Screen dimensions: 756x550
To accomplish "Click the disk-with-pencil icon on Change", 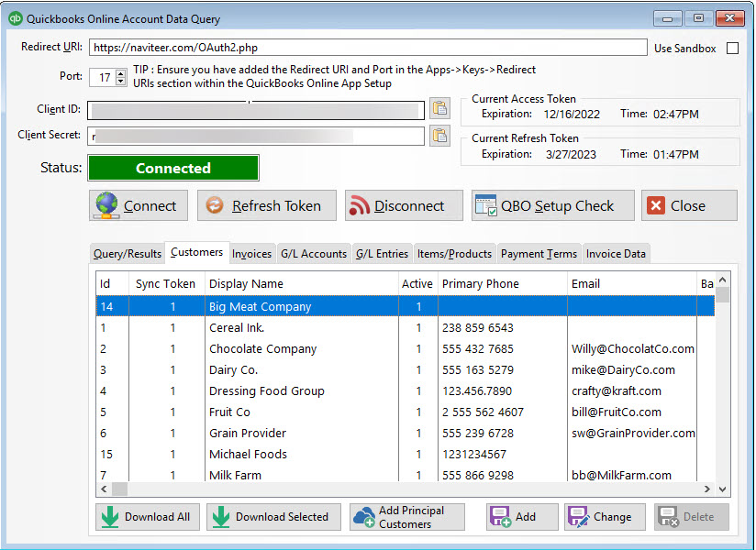I will [578, 517].
